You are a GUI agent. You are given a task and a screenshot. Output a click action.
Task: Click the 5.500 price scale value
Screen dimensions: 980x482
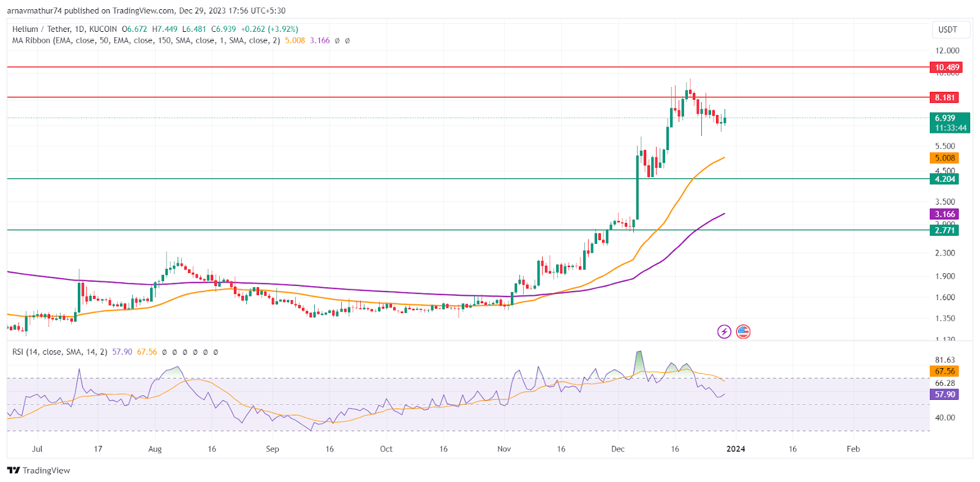click(x=945, y=146)
